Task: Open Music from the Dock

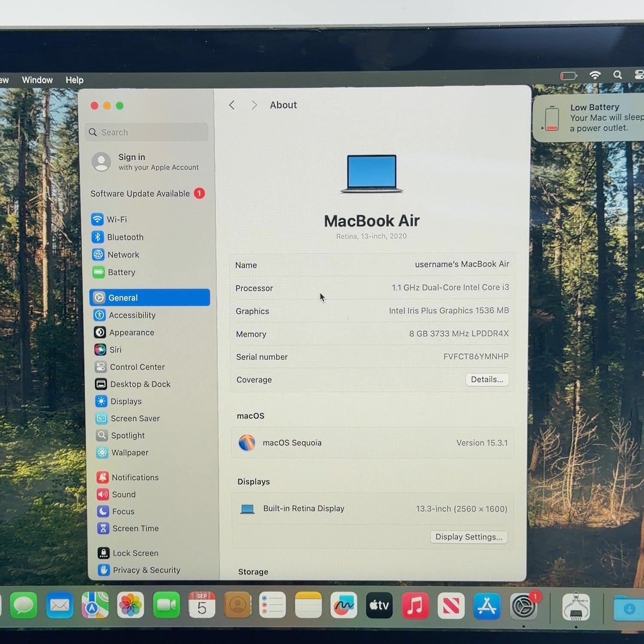Action: (x=415, y=605)
